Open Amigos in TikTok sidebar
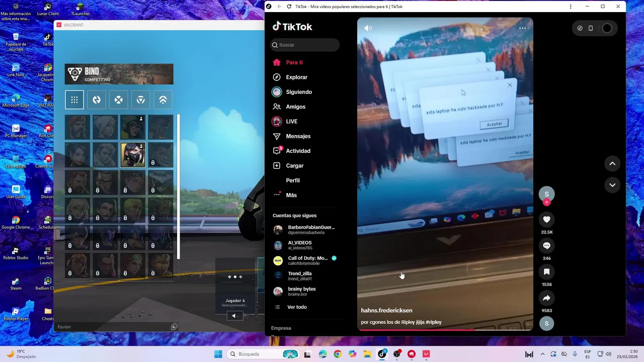Image resolution: width=644 pixels, height=362 pixels. tap(295, 107)
